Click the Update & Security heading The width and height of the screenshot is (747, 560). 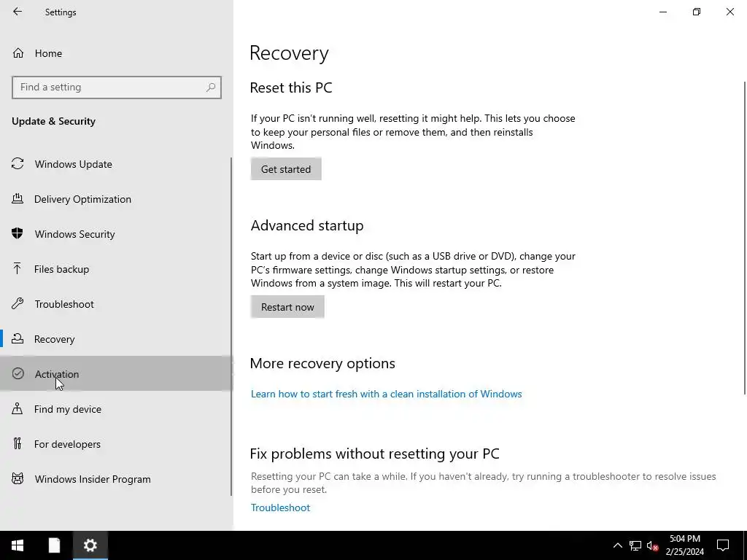point(53,121)
